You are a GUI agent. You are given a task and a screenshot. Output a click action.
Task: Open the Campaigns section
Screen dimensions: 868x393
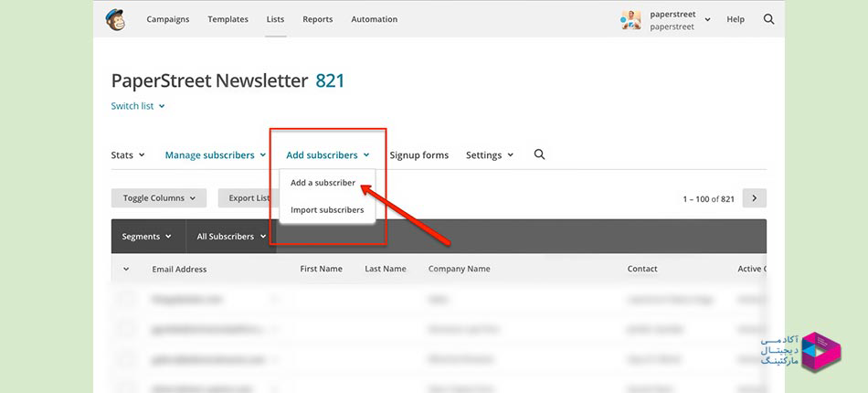[168, 19]
